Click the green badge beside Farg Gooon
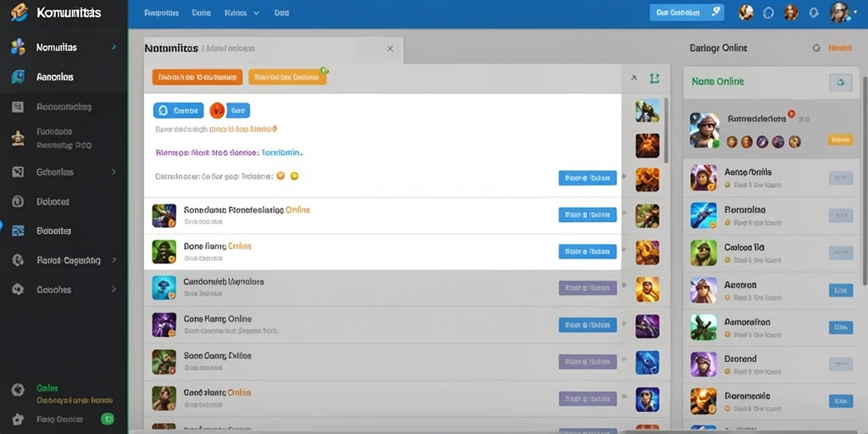Screen dimensions: 868x434 coord(108,419)
